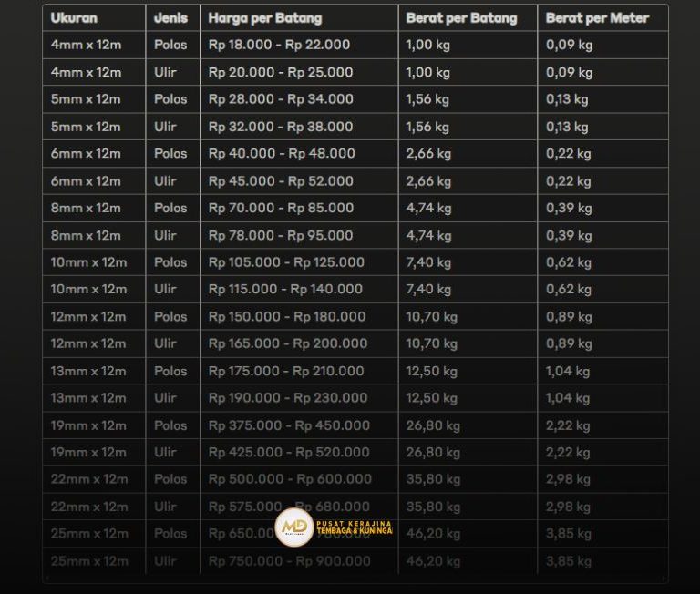This screenshot has height=594, width=700.
Task: Click the round MD logo watermark
Action: coord(293,527)
